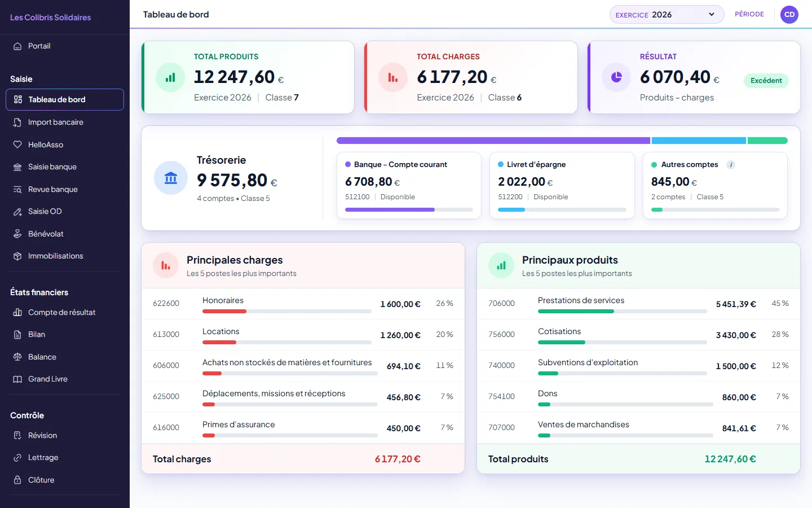Click the Compte de résultat chart icon
Screen dimensions: 812x508
(x=17, y=312)
